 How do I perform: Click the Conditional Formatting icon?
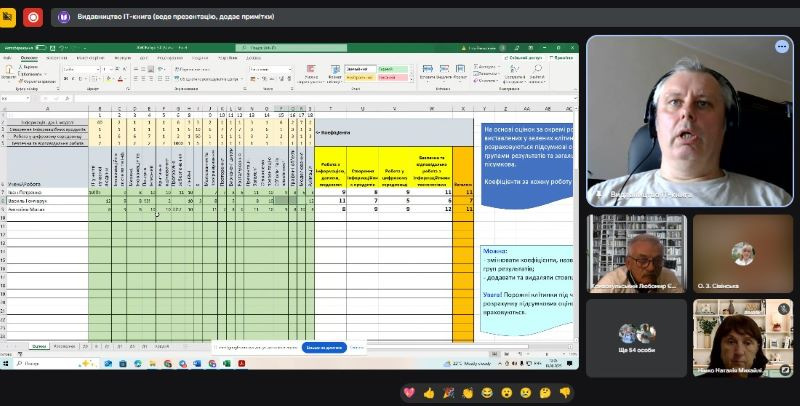click(311, 69)
